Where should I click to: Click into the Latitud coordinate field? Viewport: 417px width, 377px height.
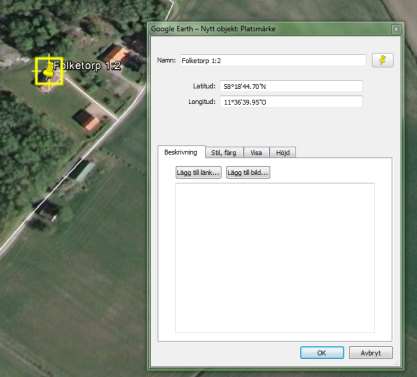(291, 86)
